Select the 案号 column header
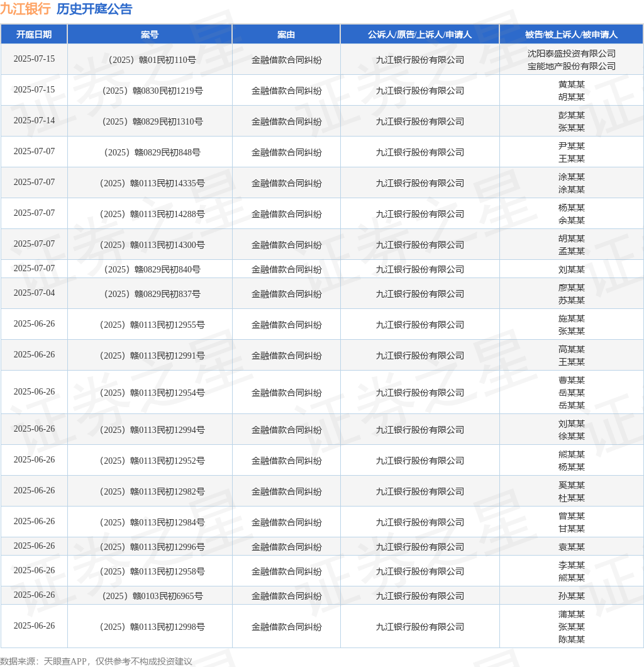 tap(150, 35)
